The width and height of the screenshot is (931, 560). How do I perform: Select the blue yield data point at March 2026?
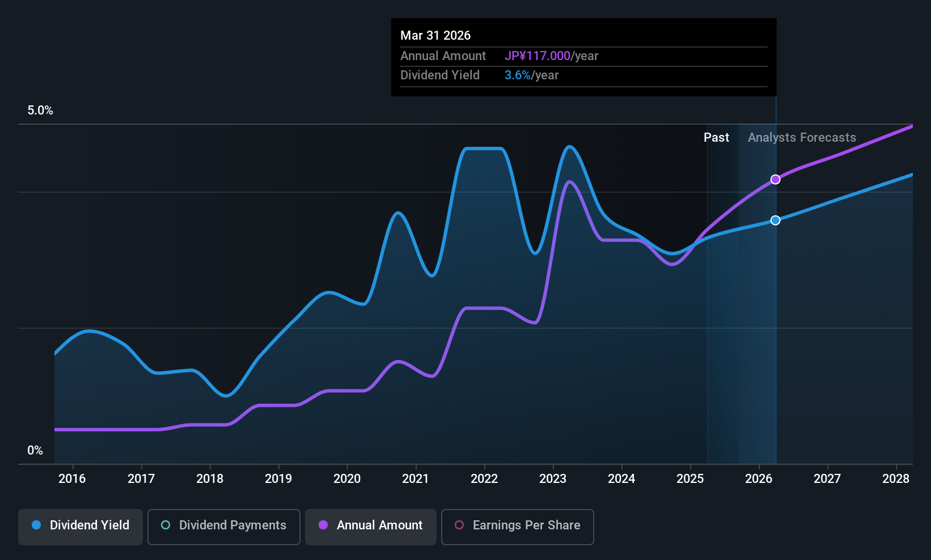click(x=776, y=220)
